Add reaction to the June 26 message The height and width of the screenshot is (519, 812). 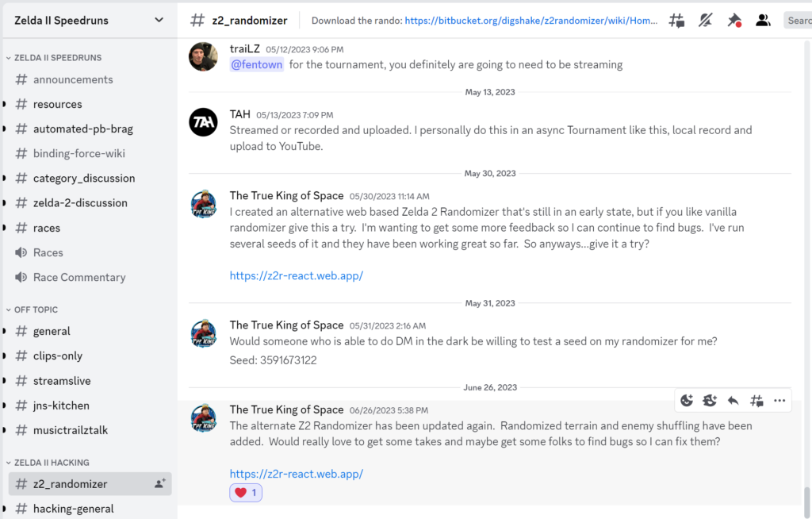[x=687, y=401]
